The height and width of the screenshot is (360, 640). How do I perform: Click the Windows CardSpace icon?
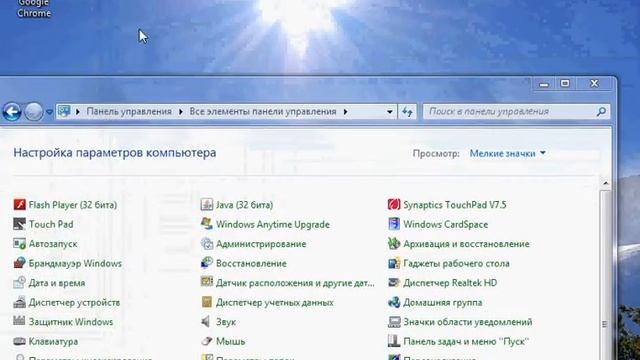(394, 224)
